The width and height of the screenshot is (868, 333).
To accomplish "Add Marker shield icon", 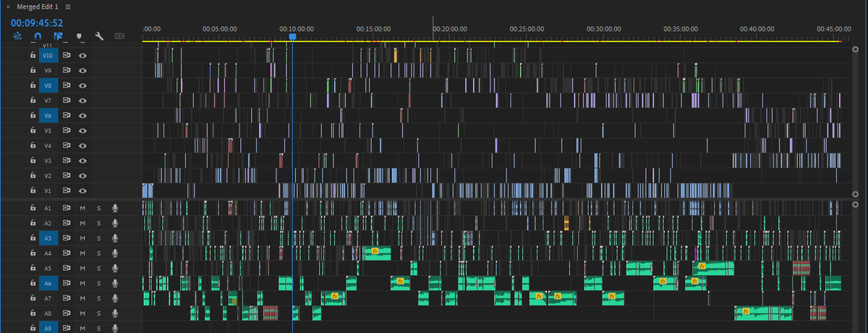I will tap(79, 35).
